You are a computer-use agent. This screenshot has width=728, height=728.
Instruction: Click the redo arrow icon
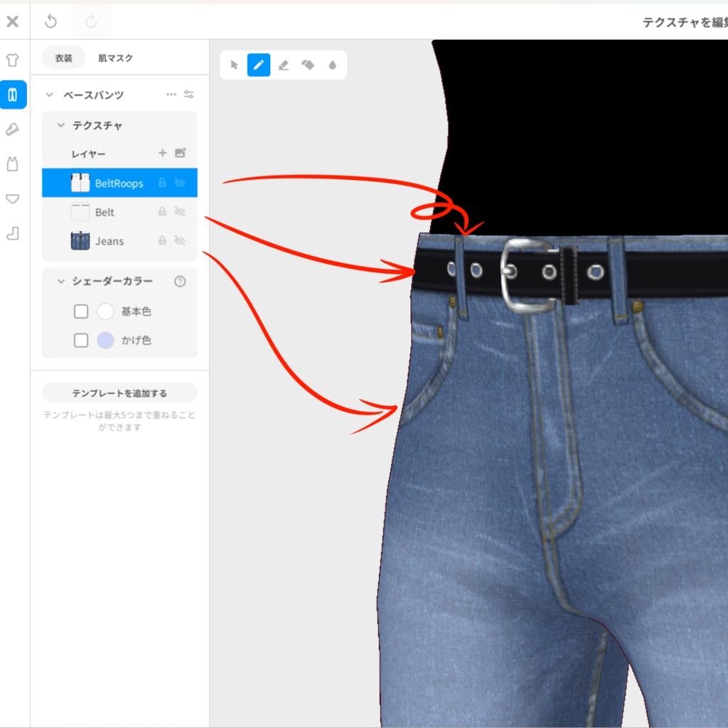[91, 21]
